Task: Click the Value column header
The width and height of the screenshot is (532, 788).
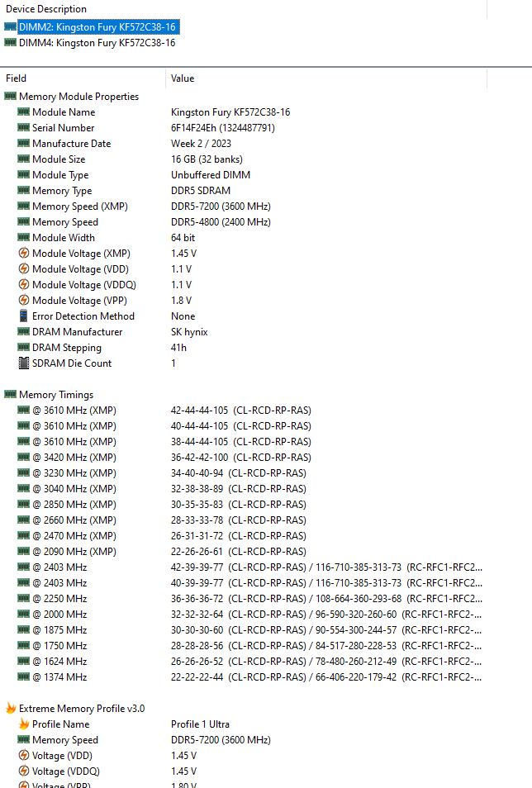Action: pos(325,78)
